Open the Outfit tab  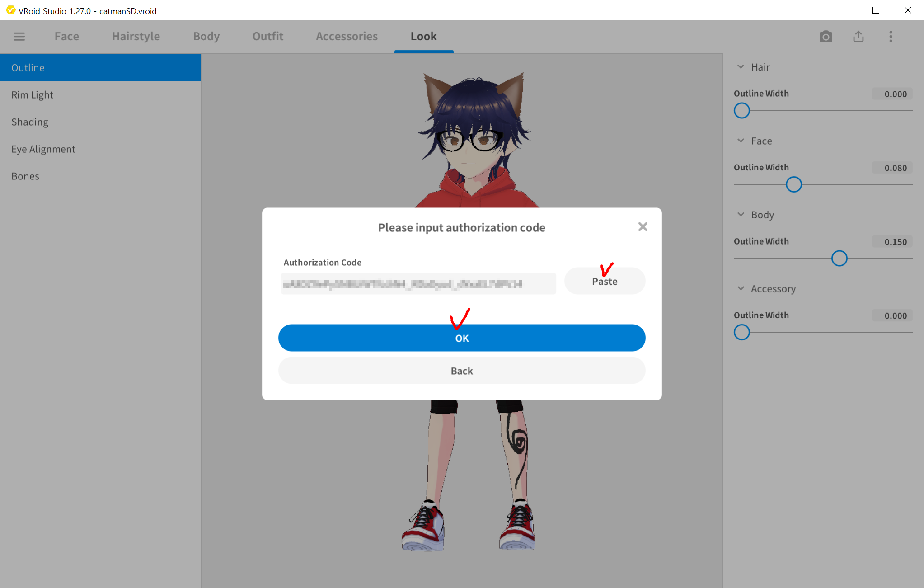(267, 36)
